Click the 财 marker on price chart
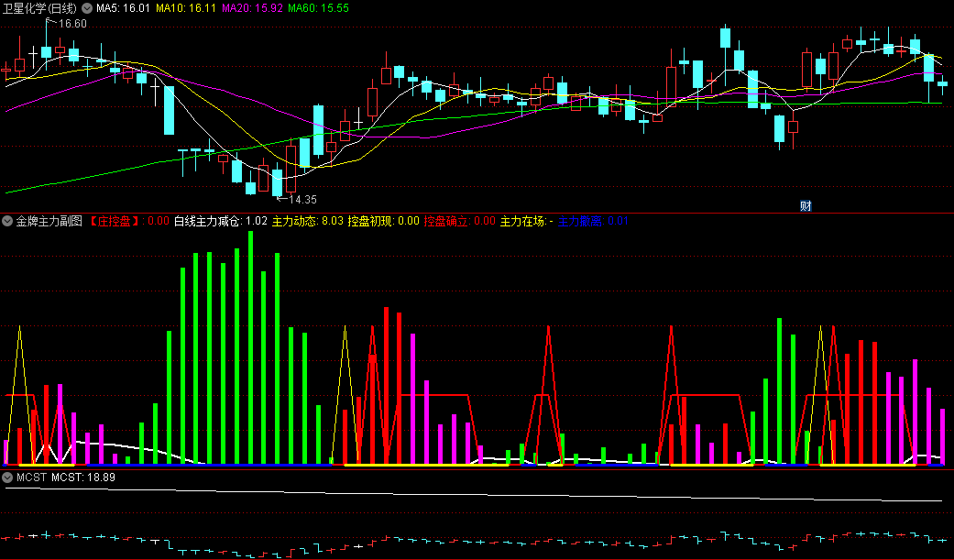Screen dimensions: 954x560 (x=806, y=205)
